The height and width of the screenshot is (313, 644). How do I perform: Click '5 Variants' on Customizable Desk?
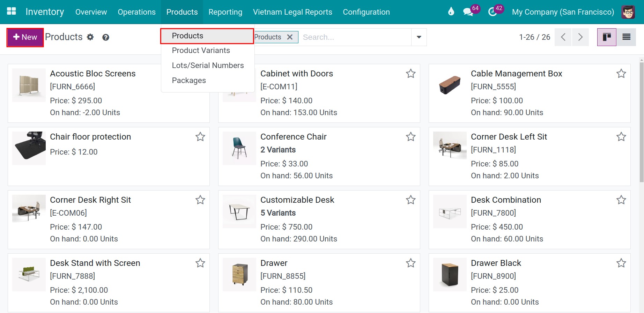point(278,213)
